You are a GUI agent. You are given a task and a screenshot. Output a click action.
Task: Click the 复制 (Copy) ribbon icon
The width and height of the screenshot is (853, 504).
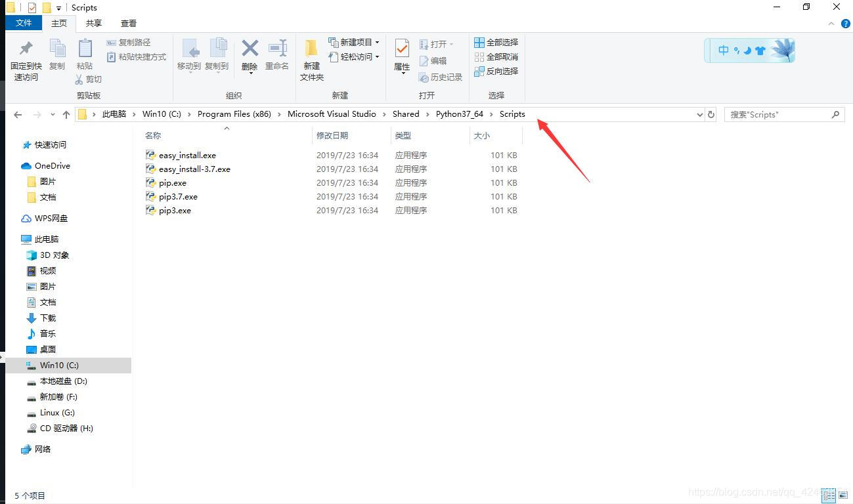[58, 56]
